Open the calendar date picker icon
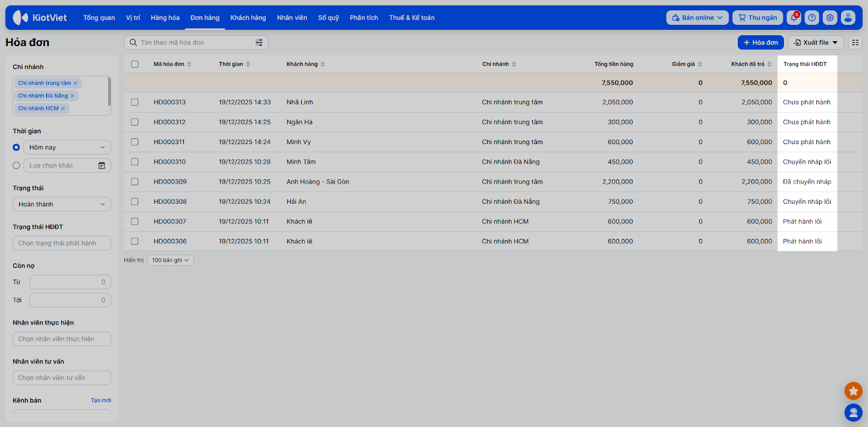Viewport: 868px width, 427px height. click(101, 165)
